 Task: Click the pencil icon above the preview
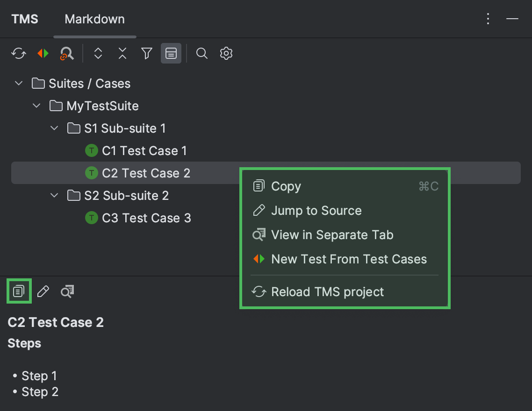click(x=43, y=291)
